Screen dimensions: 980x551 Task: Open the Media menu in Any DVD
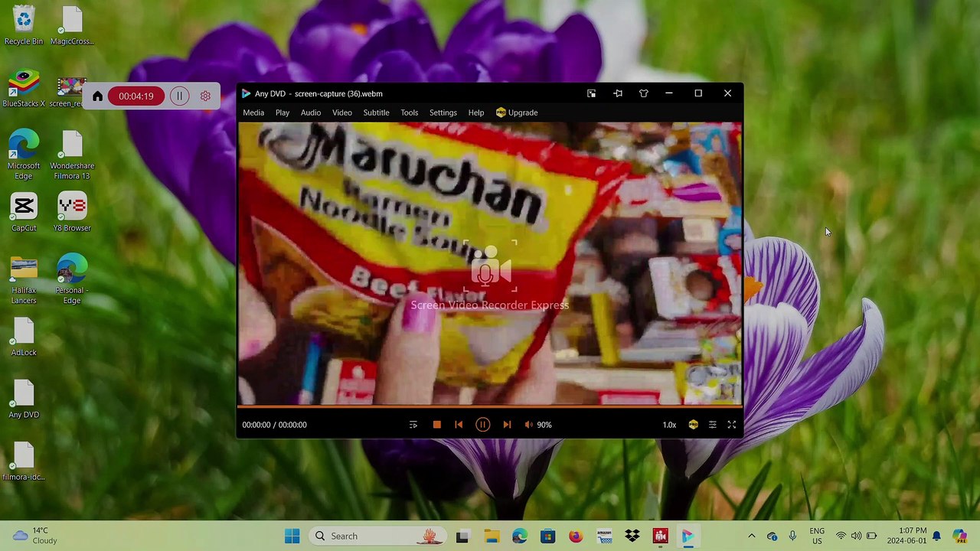pyautogui.click(x=253, y=112)
